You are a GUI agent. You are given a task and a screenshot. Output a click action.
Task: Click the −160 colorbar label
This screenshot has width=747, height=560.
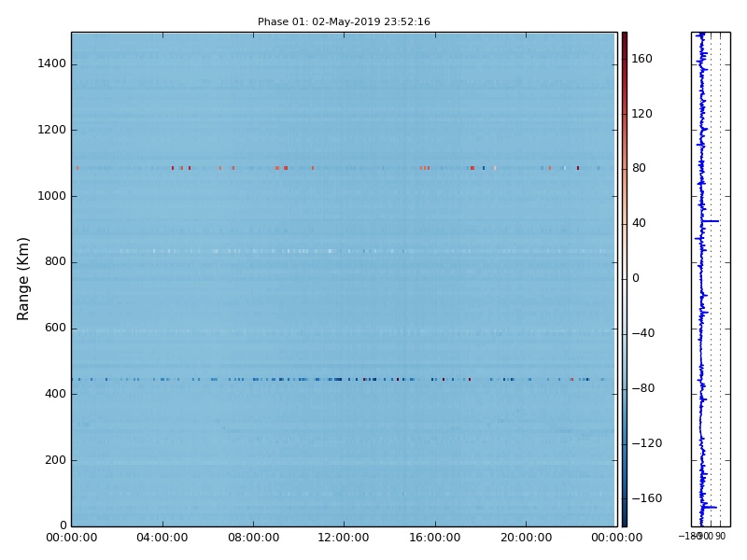click(x=647, y=498)
